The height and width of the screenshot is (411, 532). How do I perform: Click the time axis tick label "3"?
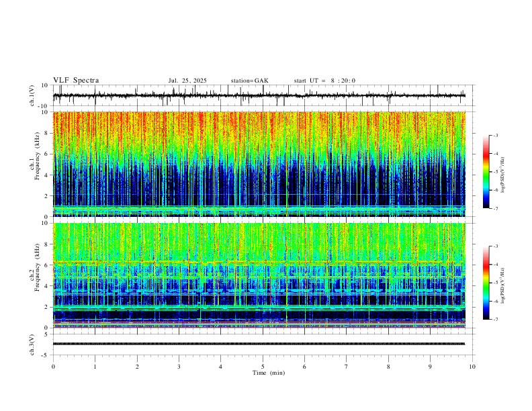pos(179,367)
